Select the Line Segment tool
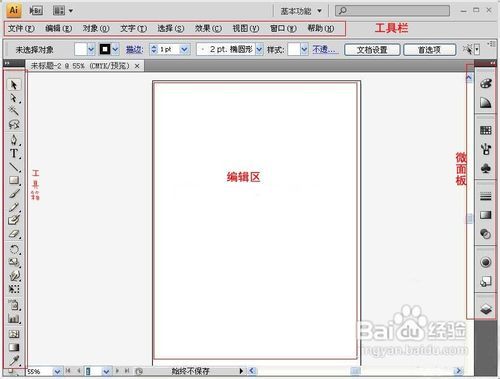Screen dimensions: 500x379 [14, 167]
